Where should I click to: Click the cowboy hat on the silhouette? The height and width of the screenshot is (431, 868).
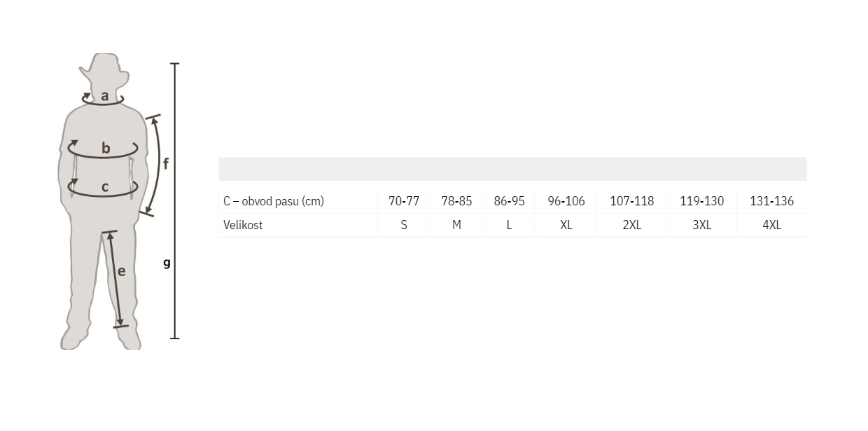104,67
